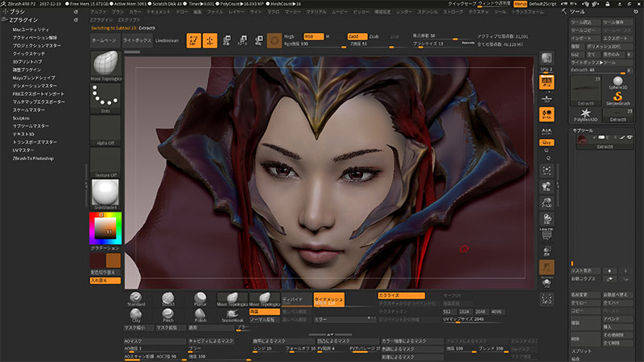Toggle the RGB channel button

tap(312, 36)
